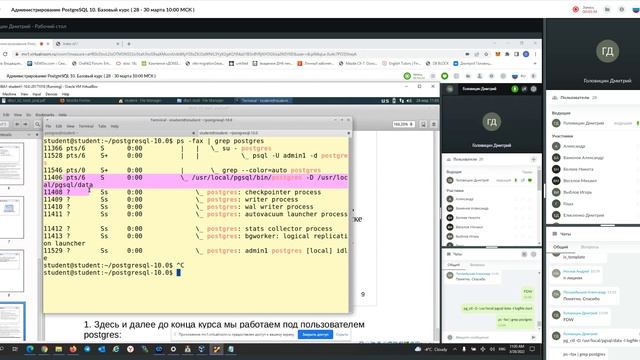The image size is (640, 360).
Task: Click Terminal entry in the VM taskbar
Action: 264,100
